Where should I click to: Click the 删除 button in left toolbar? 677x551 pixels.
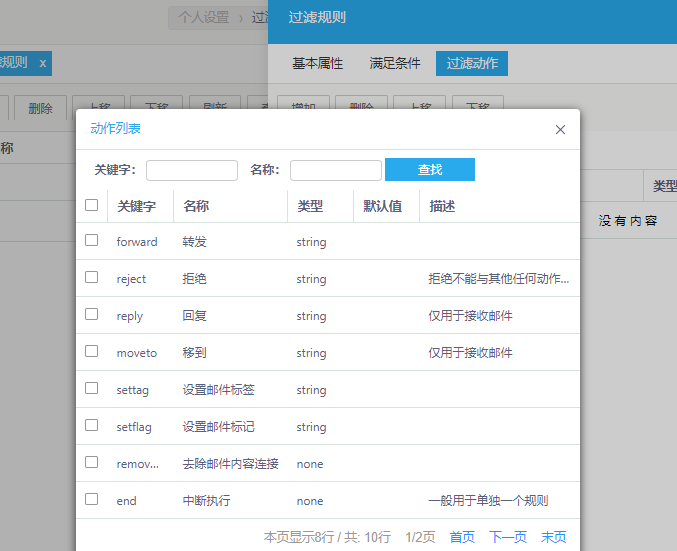41,108
